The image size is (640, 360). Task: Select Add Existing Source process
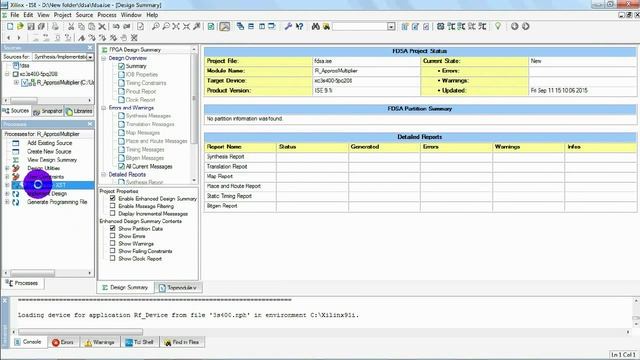point(49,143)
